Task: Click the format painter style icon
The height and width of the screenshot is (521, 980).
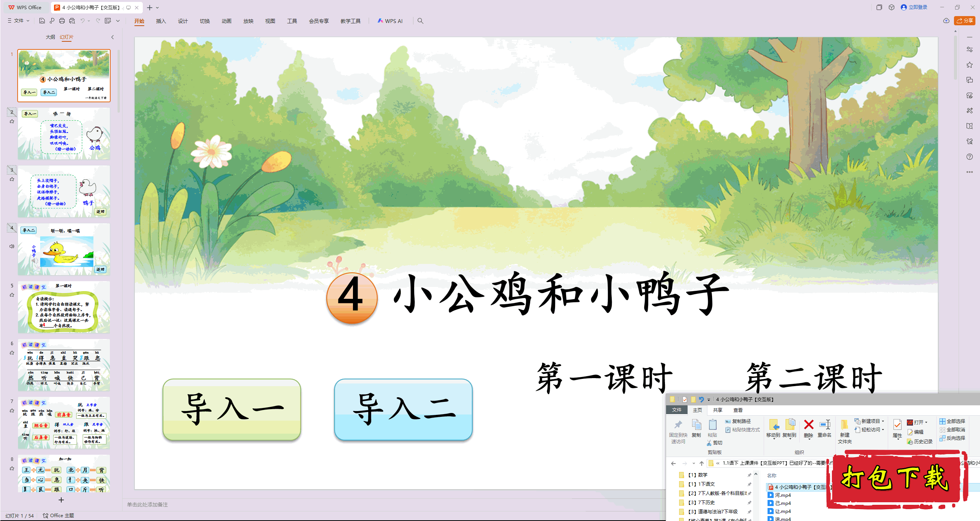Action: [x=108, y=21]
